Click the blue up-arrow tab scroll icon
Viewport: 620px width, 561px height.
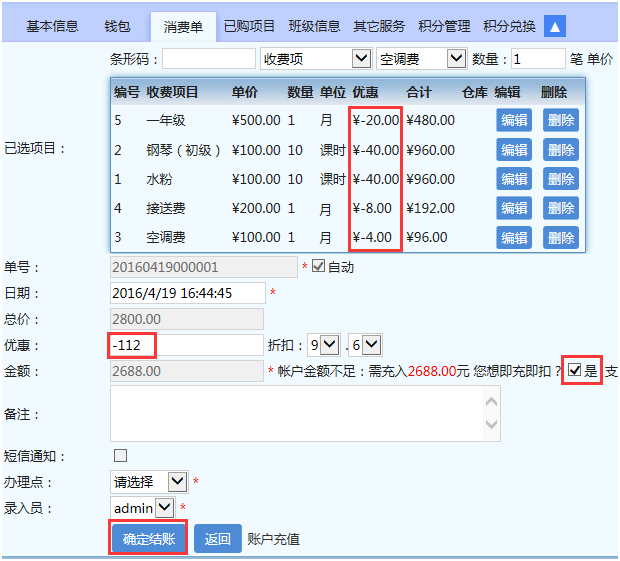tap(554, 26)
